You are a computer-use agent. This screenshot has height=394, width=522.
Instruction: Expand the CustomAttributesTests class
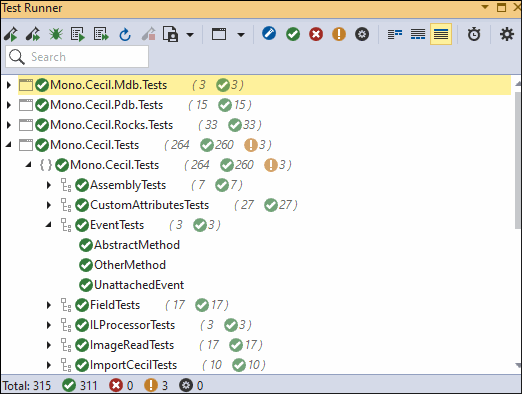point(49,205)
